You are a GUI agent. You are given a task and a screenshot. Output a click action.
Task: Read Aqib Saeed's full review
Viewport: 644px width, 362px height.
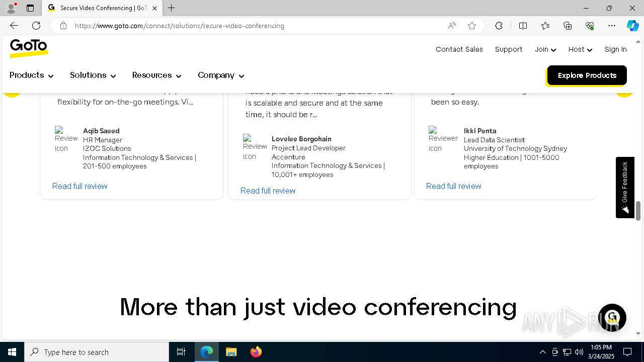click(79, 186)
